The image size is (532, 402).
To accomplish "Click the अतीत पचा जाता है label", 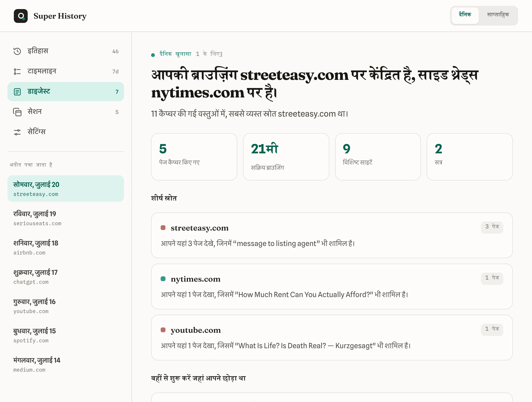I will [31, 165].
